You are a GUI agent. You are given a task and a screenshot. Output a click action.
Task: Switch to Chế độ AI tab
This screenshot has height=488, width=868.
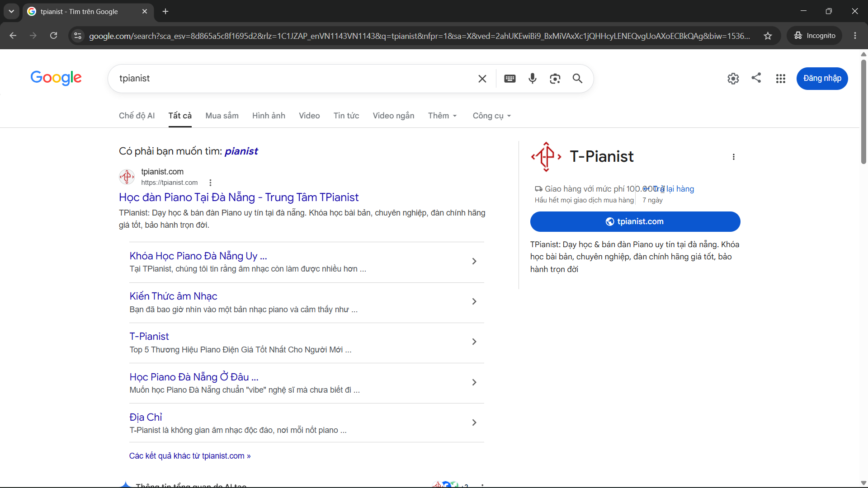click(137, 116)
